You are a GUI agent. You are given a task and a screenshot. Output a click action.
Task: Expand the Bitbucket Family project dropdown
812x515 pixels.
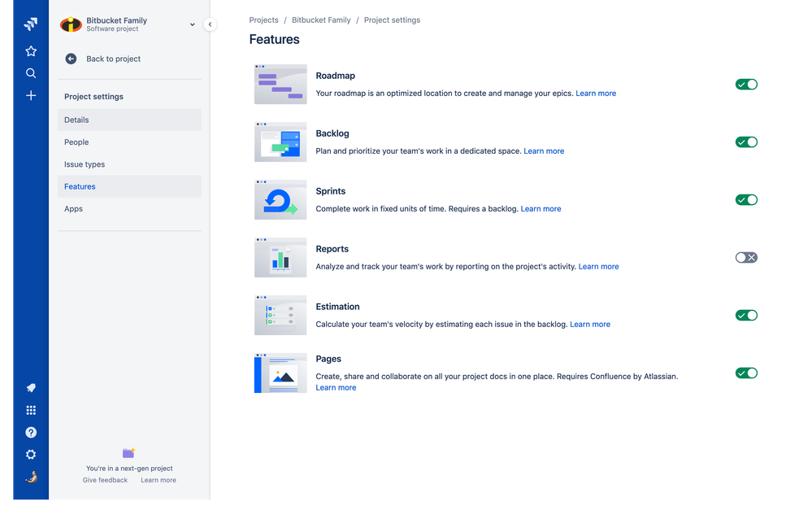(x=192, y=24)
